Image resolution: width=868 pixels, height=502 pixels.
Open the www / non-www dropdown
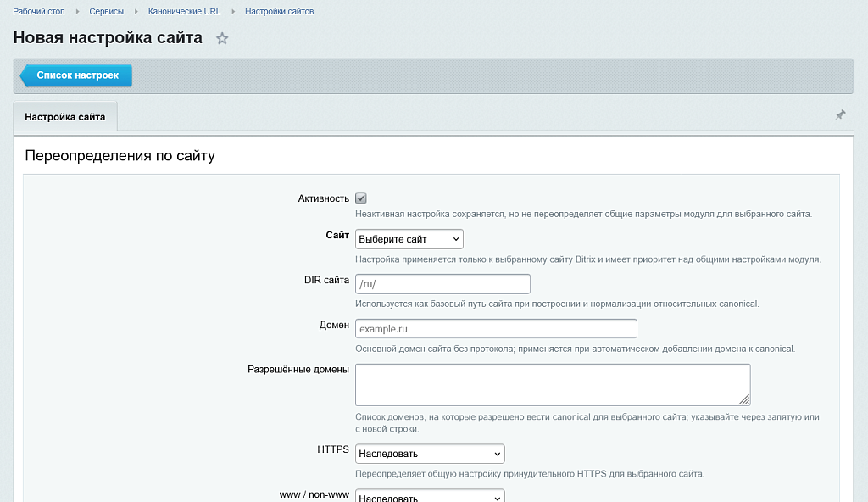point(430,495)
